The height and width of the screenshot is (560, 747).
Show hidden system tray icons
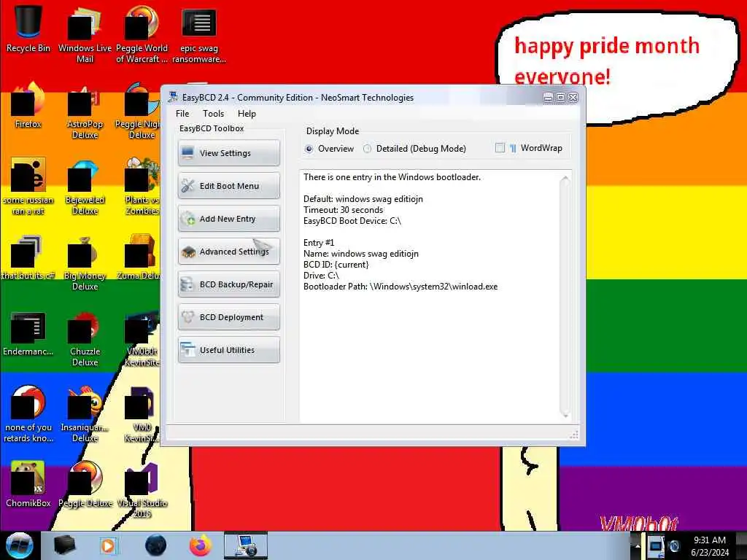[637, 545]
